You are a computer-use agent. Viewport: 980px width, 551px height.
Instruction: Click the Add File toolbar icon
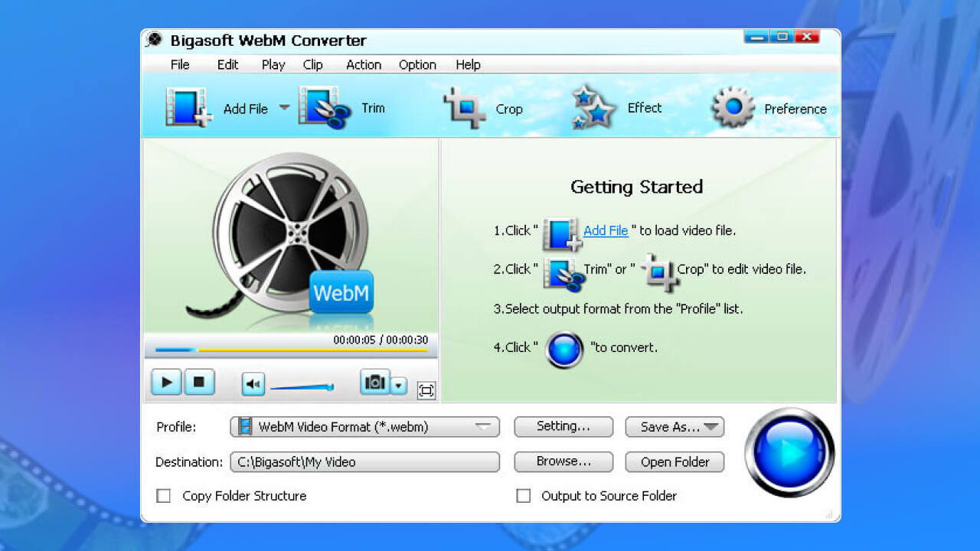(188, 107)
